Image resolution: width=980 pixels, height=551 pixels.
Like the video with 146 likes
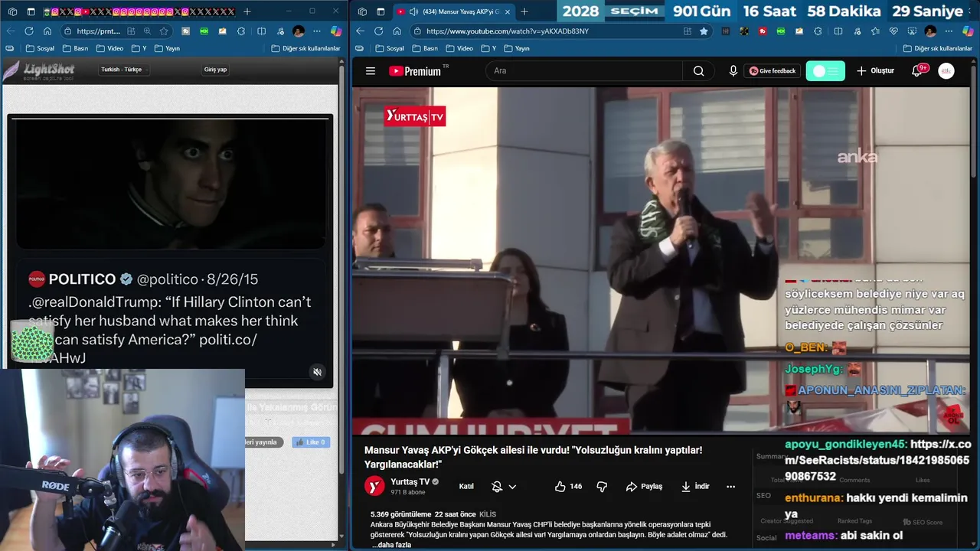coord(568,487)
